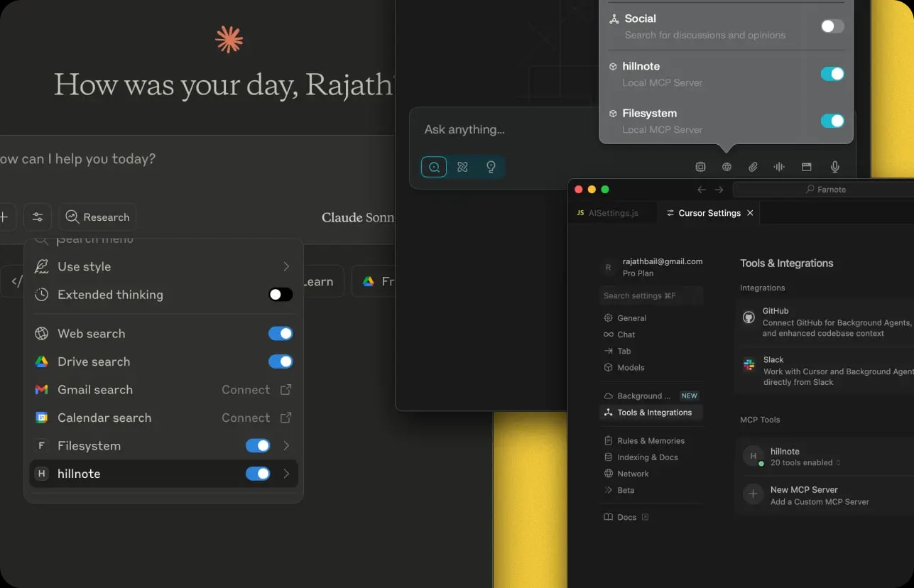
Task: Open the globe sources icon
Action: 727,167
